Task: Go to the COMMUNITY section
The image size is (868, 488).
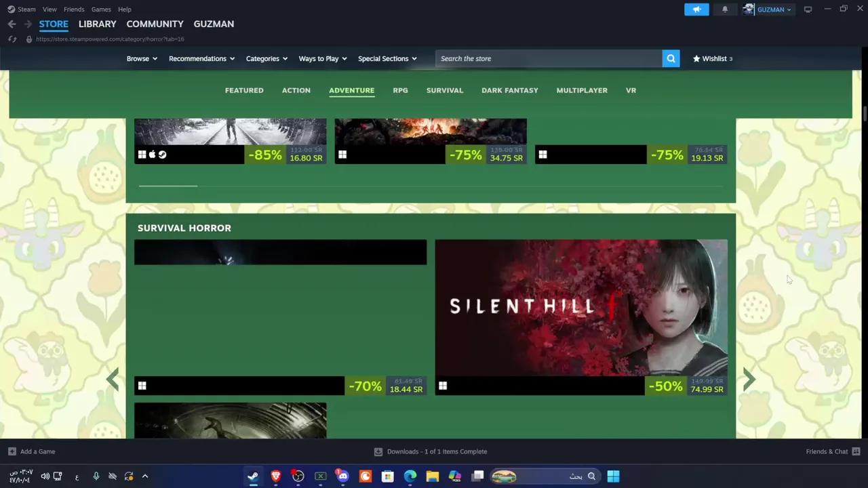Action: coord(155,24)
